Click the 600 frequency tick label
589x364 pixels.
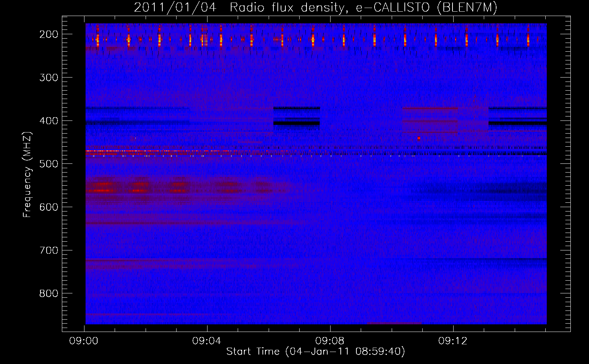tap(49, 207)
